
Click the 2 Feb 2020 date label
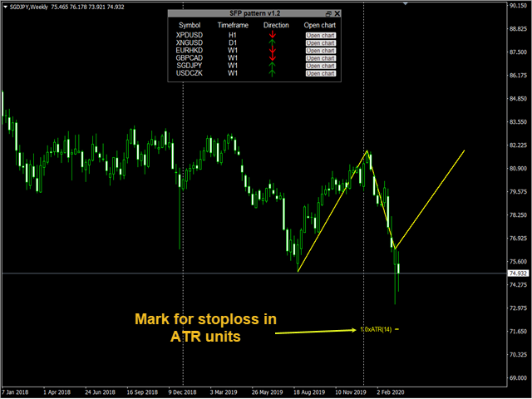click(391, 392)
